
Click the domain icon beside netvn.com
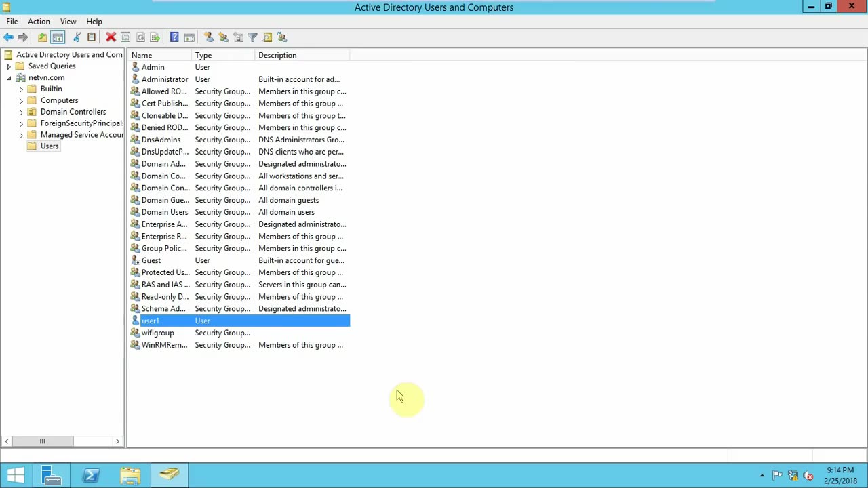[20, 77]
